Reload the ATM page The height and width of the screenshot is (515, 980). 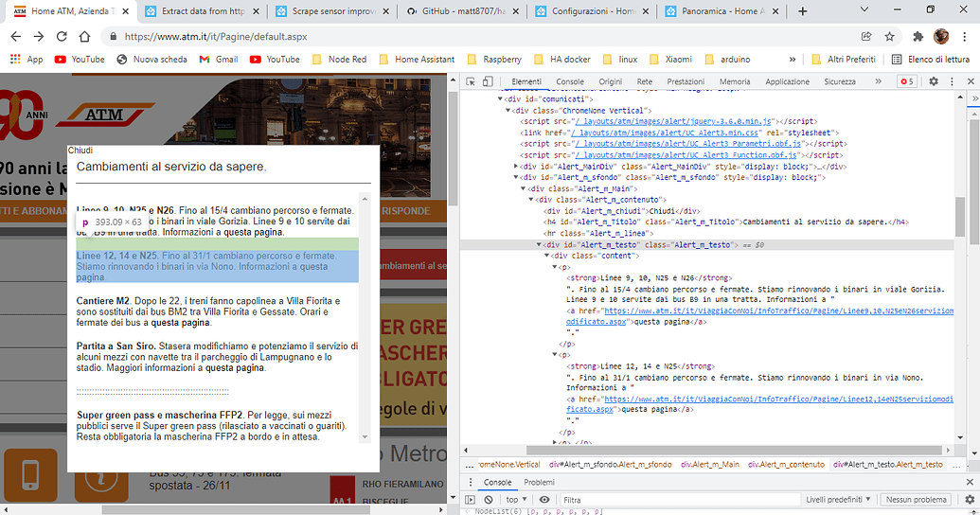pyautogui.click(x=62, y=36)
